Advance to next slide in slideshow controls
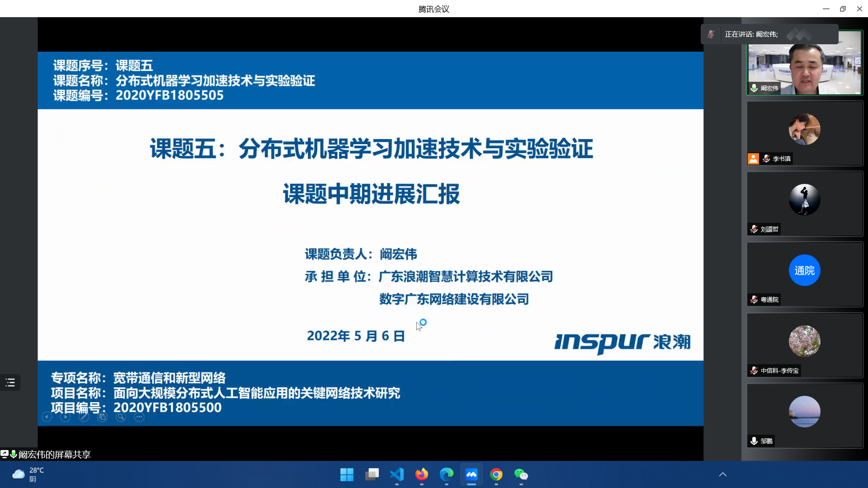 tap(66, 417)
